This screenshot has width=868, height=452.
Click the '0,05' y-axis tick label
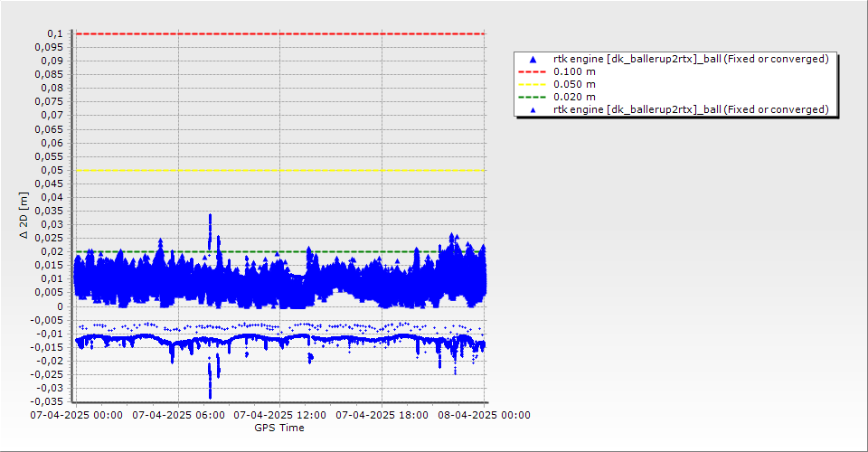[52, 170]
